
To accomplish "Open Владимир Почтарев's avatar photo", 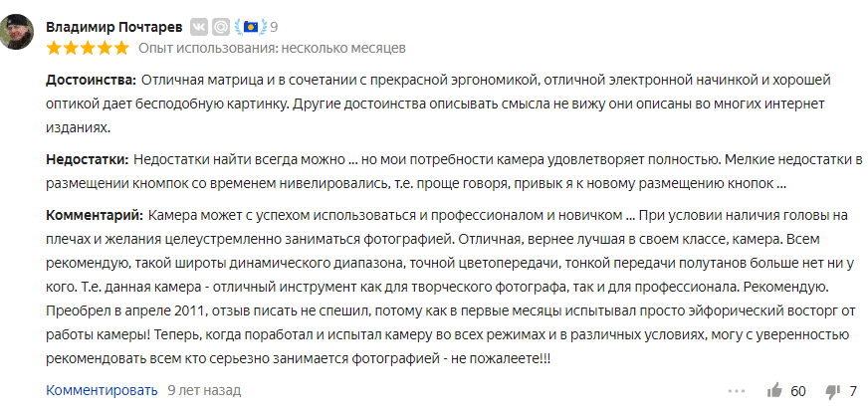I will click(x=16, y=32).
